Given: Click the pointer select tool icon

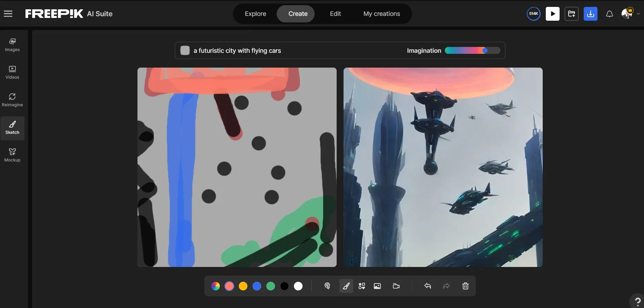Looking at the screenshot, I should click(327, 286).
